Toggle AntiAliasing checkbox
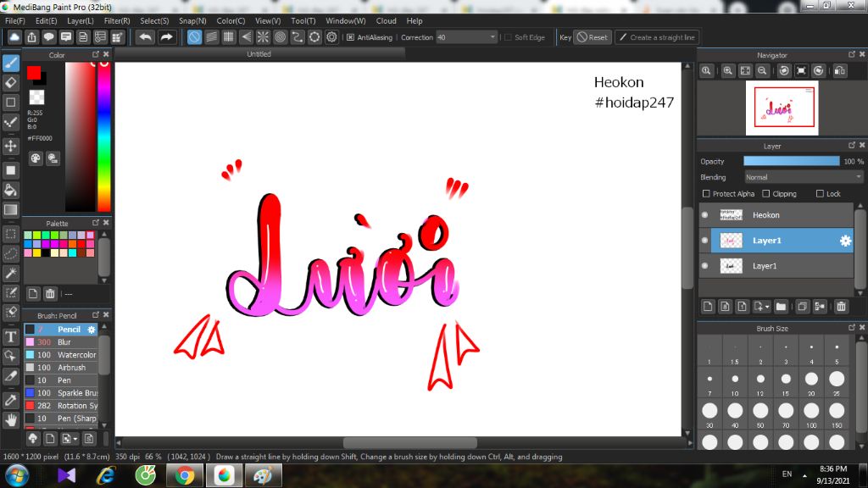Screen dimensions: 868x488 pyautogui.click(x=350, y=37)
